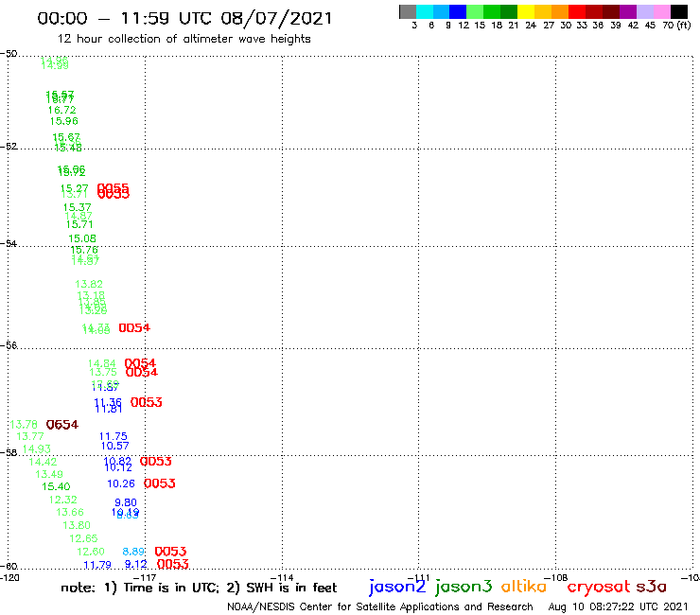This screenshot has height=615, width=700.
Task: Click the purple swatch in the color scale
Action: [628, 11]
